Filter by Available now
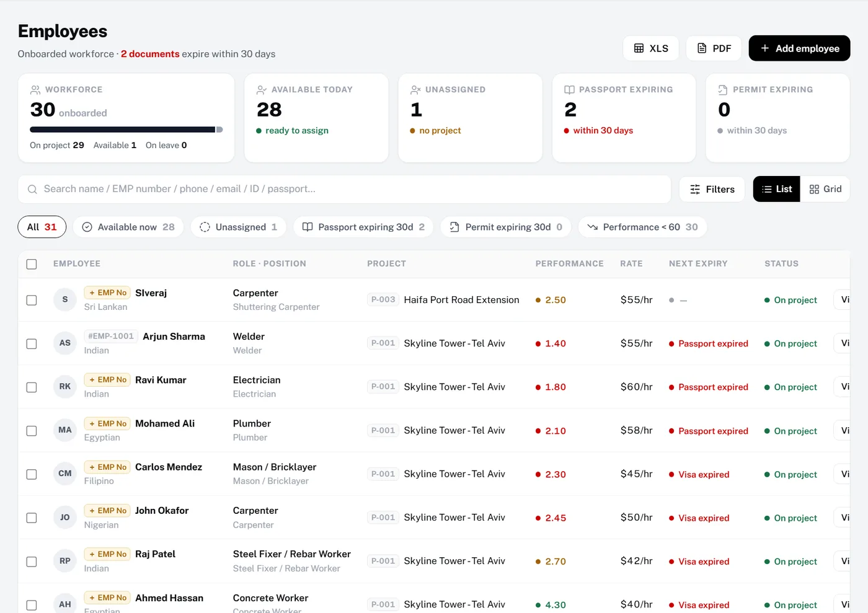Viewport: 868px width, 613px height. pos(128,227)
